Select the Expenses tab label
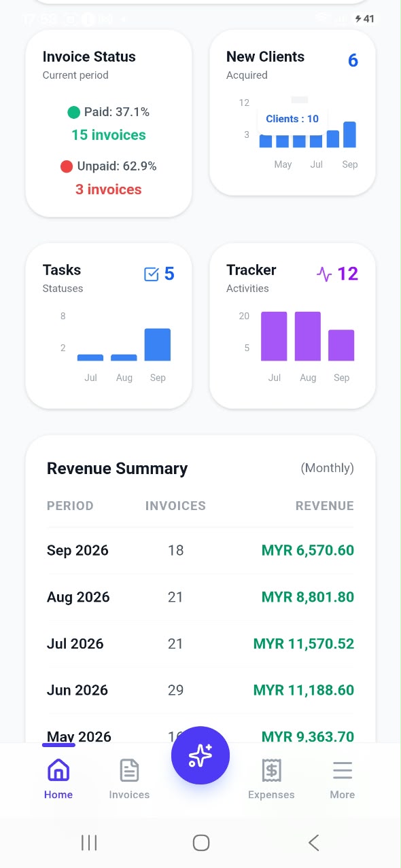This screenshot has width=401, height=868. 271,795
